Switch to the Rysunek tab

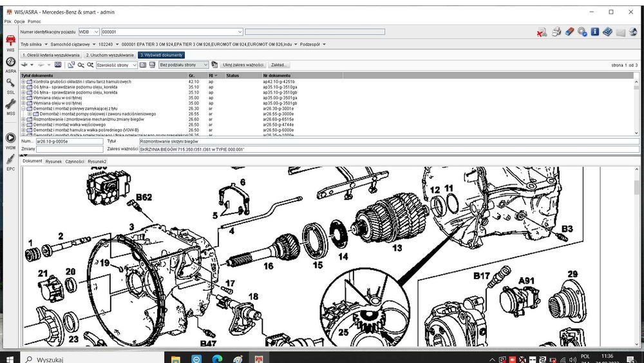(x=53, y=162)
